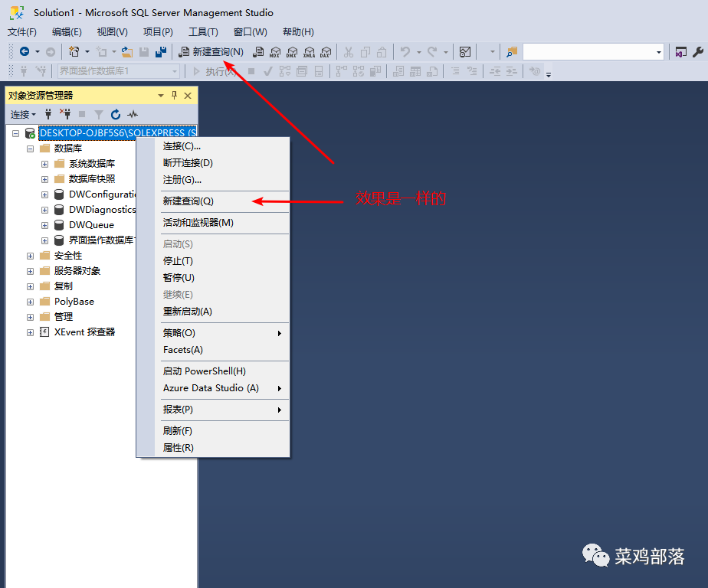Click the purple Visual Studio window icon
Viewport: 708px width, 588px height.
[681, 52]
